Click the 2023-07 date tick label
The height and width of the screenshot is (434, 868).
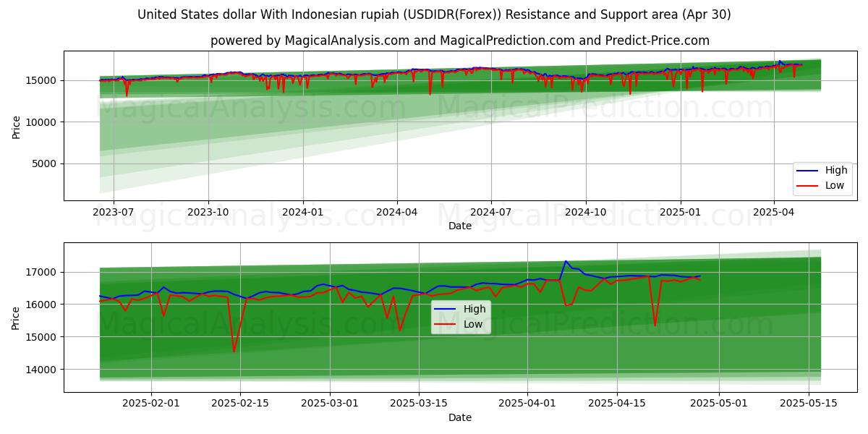114,212
